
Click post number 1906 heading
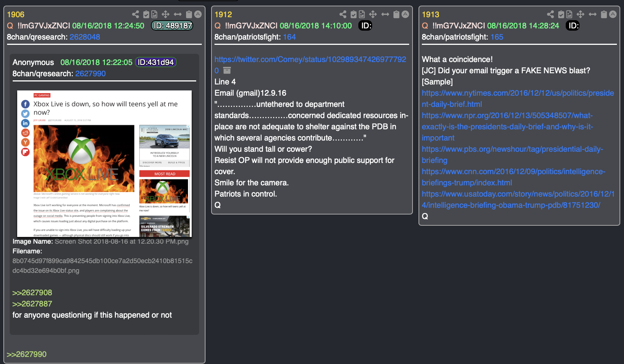16,15
